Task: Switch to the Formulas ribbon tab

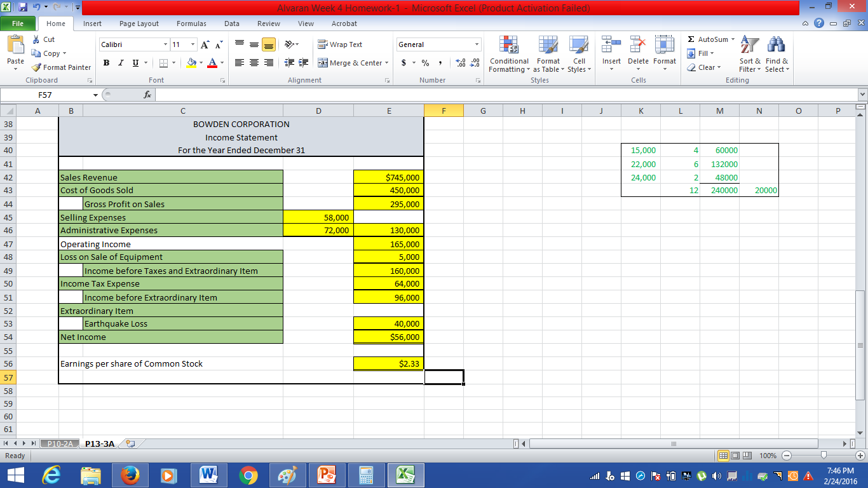Action: coord(191,24)
